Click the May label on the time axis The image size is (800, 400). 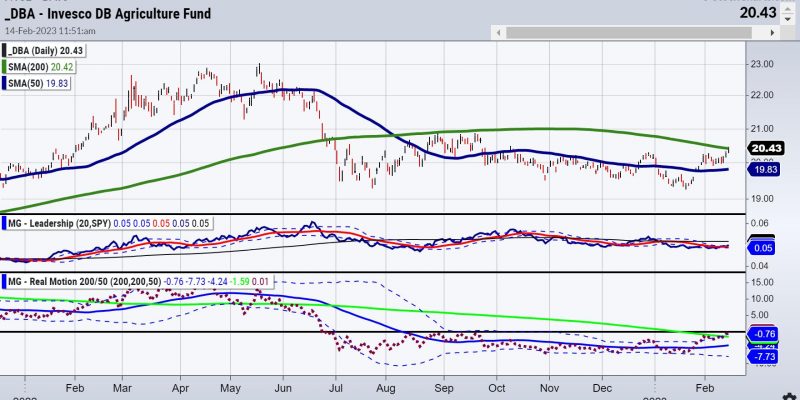[x=229, y=387]
